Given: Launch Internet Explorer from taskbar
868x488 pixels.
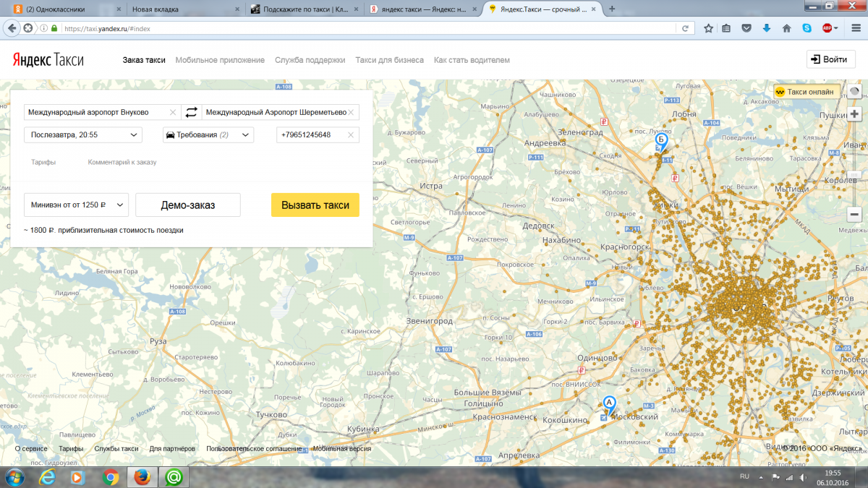Looking at the screenshot, I should [48, 477].
